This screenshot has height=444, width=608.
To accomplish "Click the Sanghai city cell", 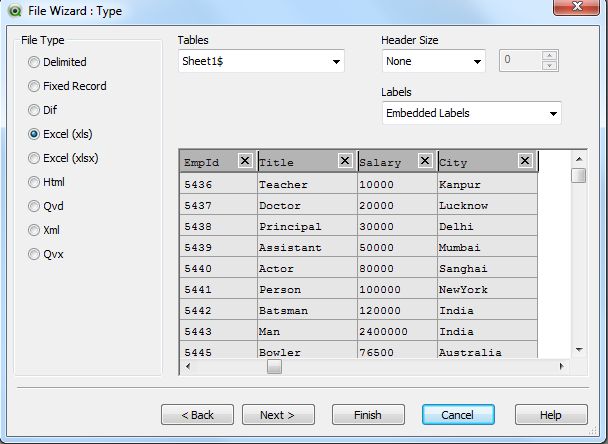I will 487,268.
